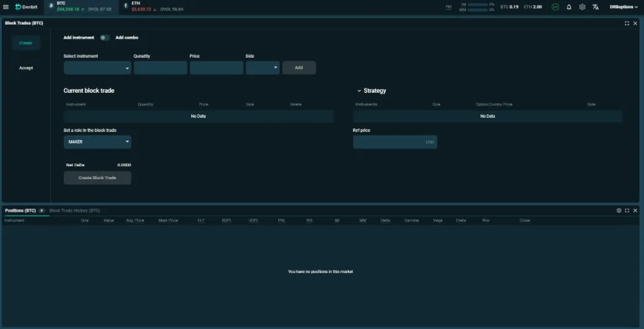Select the Block Trade History (BTC) tab
644x329 pixels.
74,211
